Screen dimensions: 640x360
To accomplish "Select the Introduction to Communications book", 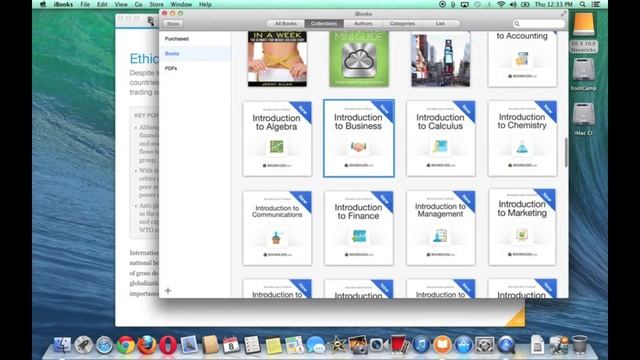I will point(277,228).
